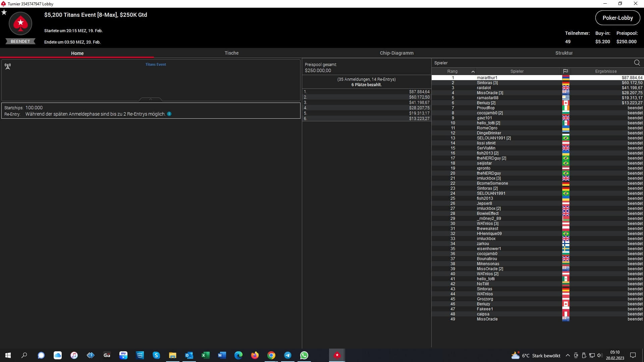The image size is (644, 362).
Task: Switch to the Tische tab
Action: click(x=231, y=53)
